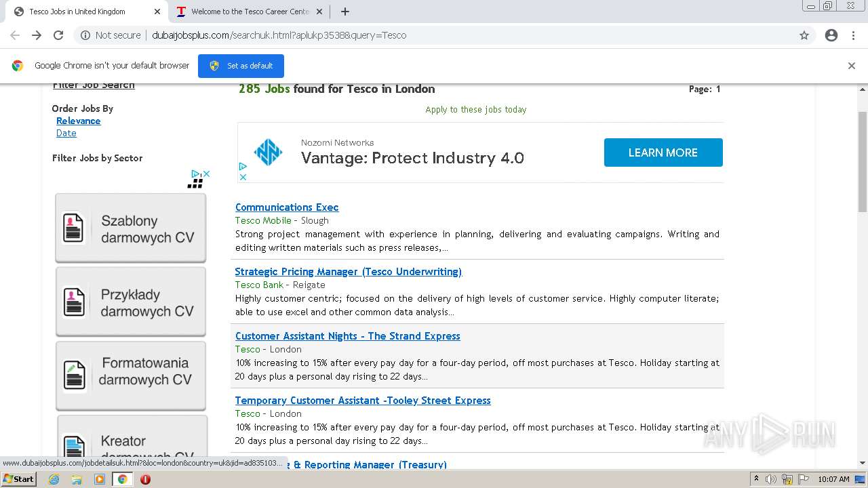Open a new browser tab

point(345,12)
